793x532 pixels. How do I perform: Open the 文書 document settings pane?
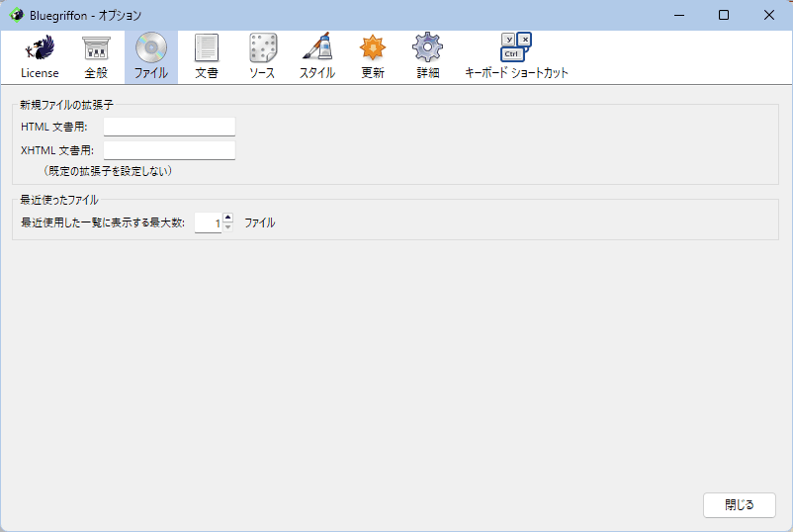tap(207, 57)
